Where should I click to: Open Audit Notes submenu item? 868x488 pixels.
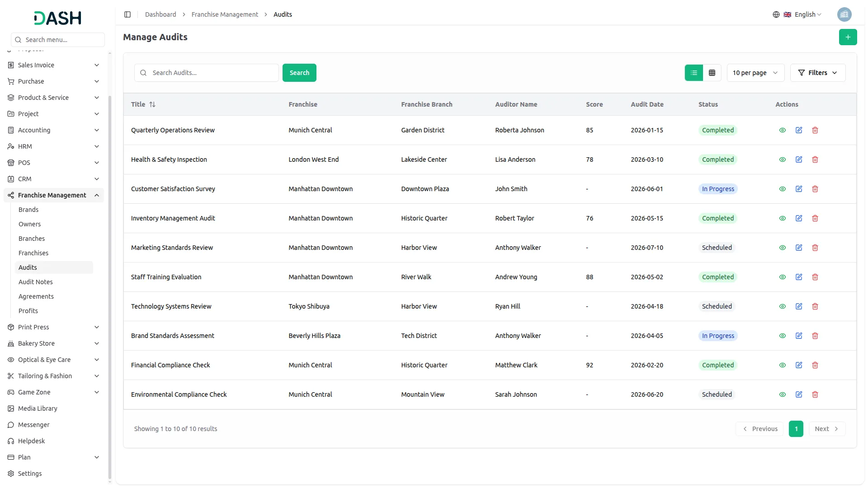pyautogui.click(x=35, y=282)
